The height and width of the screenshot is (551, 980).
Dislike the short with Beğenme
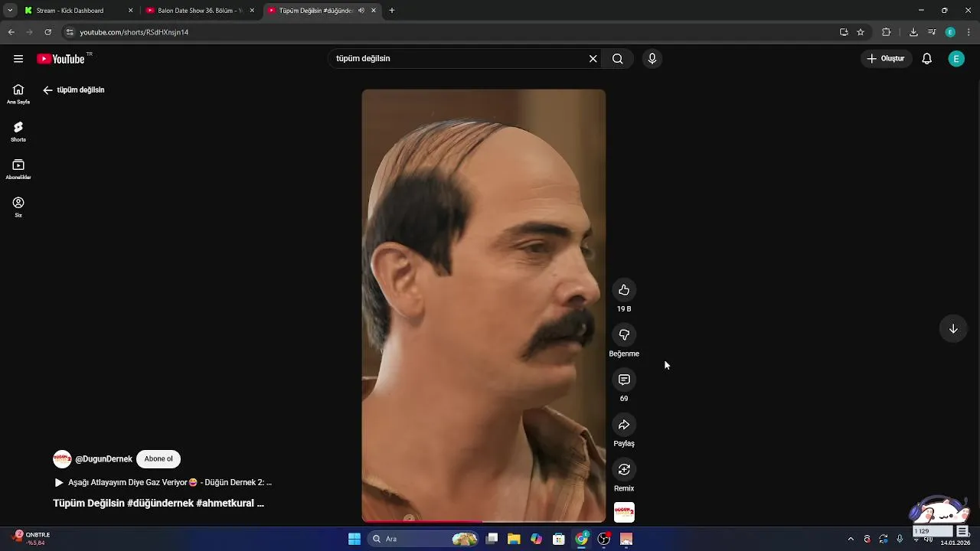tap(624, 335)
